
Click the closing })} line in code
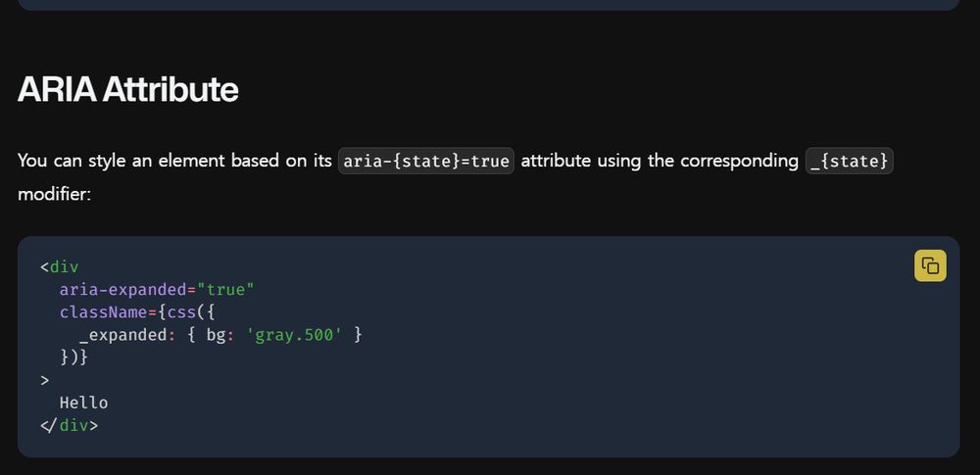(73, 357)
